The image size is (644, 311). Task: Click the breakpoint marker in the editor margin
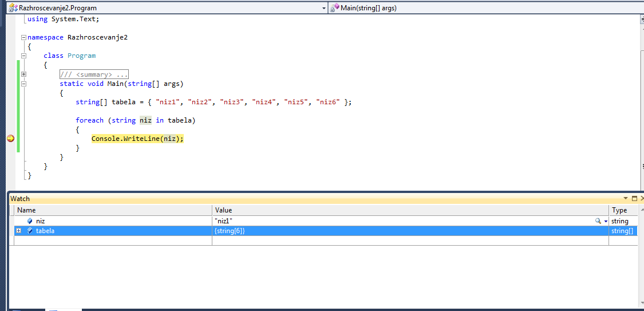pos(10,139)
